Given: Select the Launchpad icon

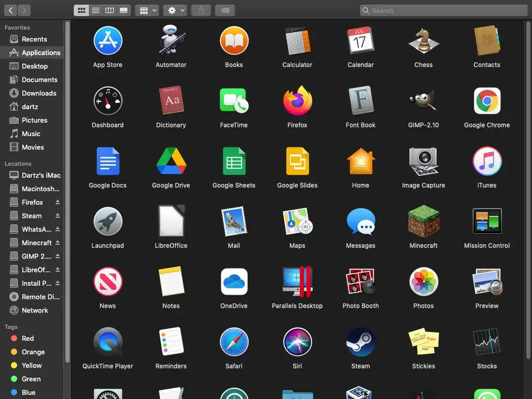Looking at the screenshot, I should (108, 221).
